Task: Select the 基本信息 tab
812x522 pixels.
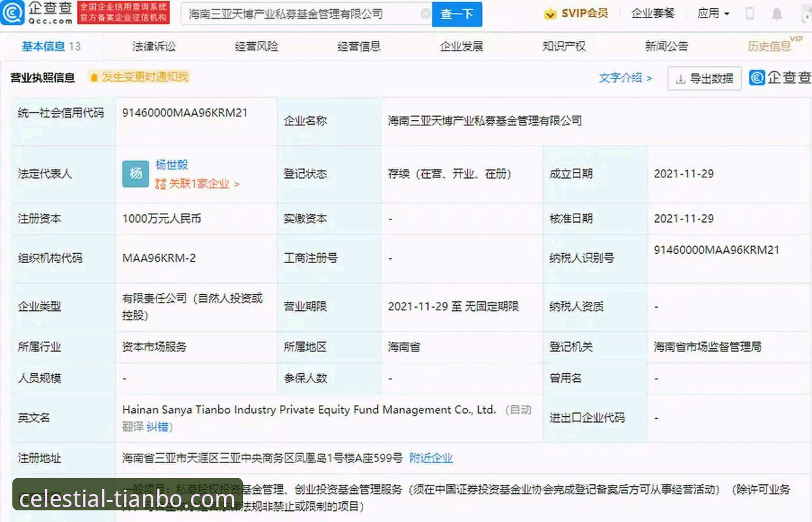Action: pyautogui.click(x=51, y=46)
